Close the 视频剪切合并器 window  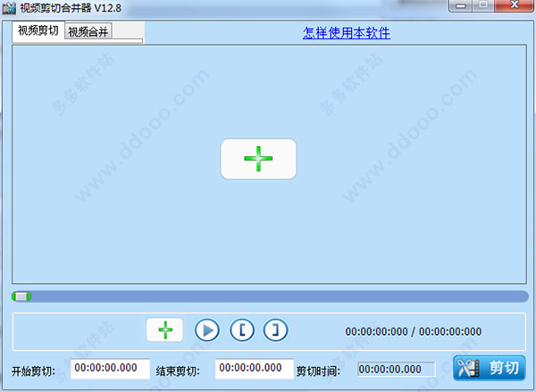coord(515,5)
